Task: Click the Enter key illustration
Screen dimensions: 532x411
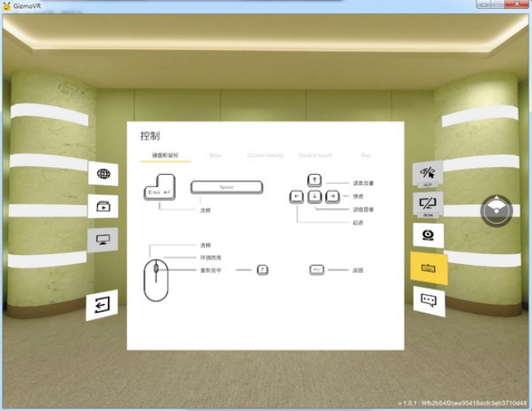Action: [159, 187]
